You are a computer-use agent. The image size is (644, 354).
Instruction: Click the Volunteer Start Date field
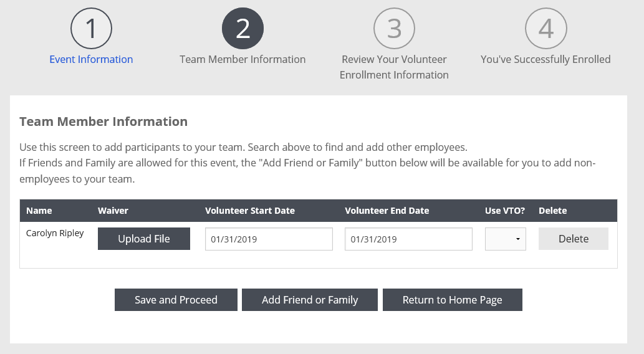269,239
